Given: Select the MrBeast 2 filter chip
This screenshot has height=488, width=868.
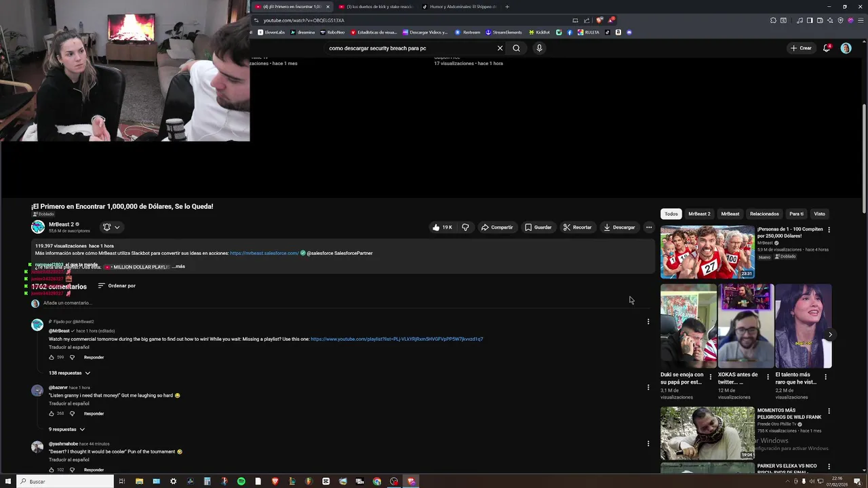Looking at the screenshot, I should point(699,214).
